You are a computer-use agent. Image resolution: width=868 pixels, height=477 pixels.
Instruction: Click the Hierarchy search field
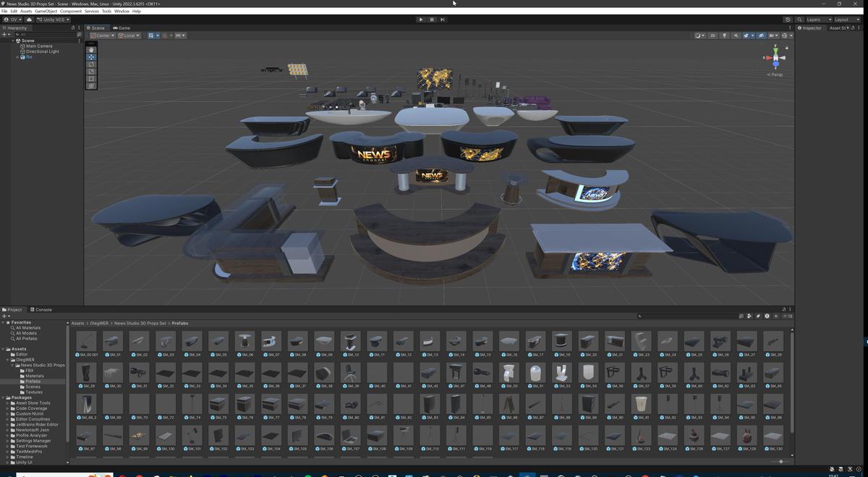(x=45, y=34)
